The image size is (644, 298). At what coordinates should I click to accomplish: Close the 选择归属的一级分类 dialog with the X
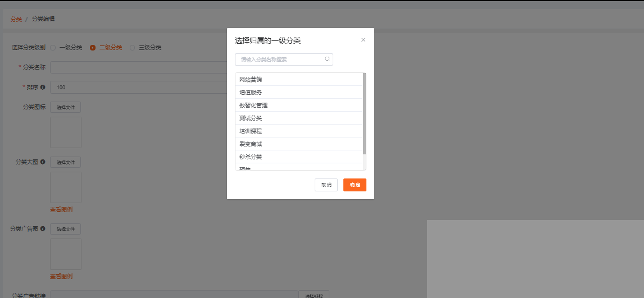click(x=363, y=40)
